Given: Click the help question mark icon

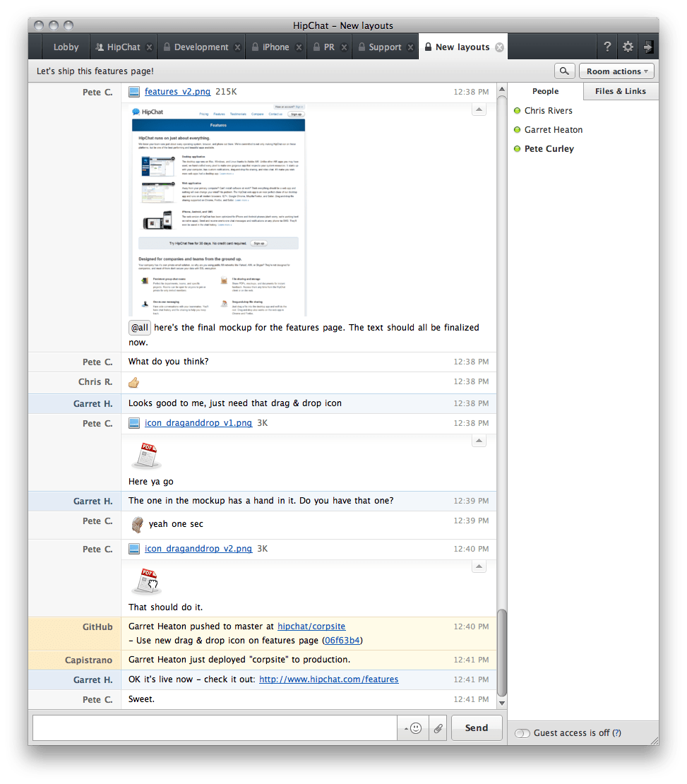Looking at the screenshot, I should (x=607, y=46).
